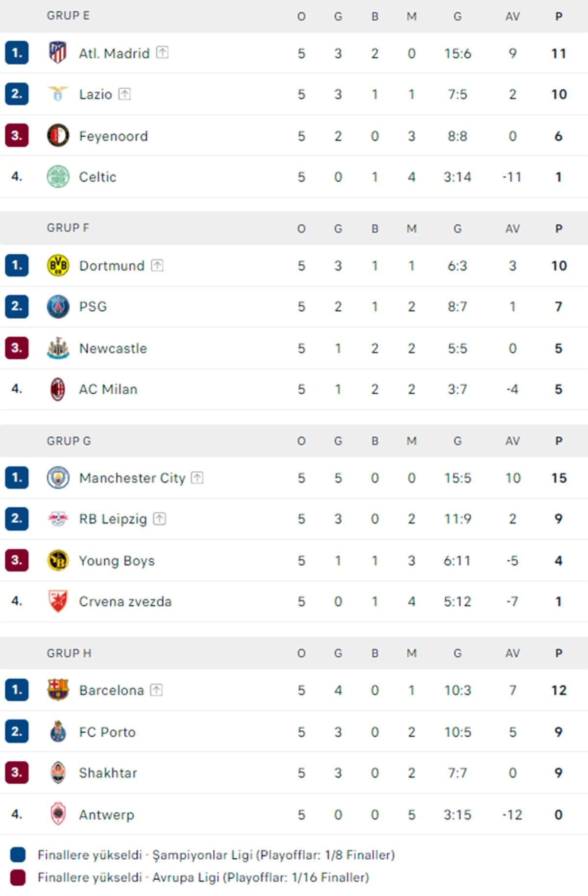Open the Feyenoord team link
The width and height of the screenshot is (588, 896).
coord(113,136)
